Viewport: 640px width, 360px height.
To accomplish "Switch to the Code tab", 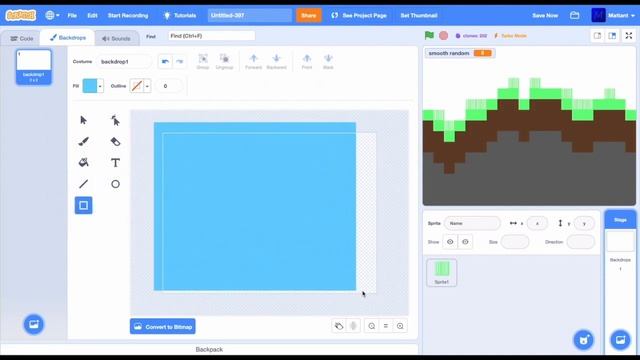I will tap(22, 38).
